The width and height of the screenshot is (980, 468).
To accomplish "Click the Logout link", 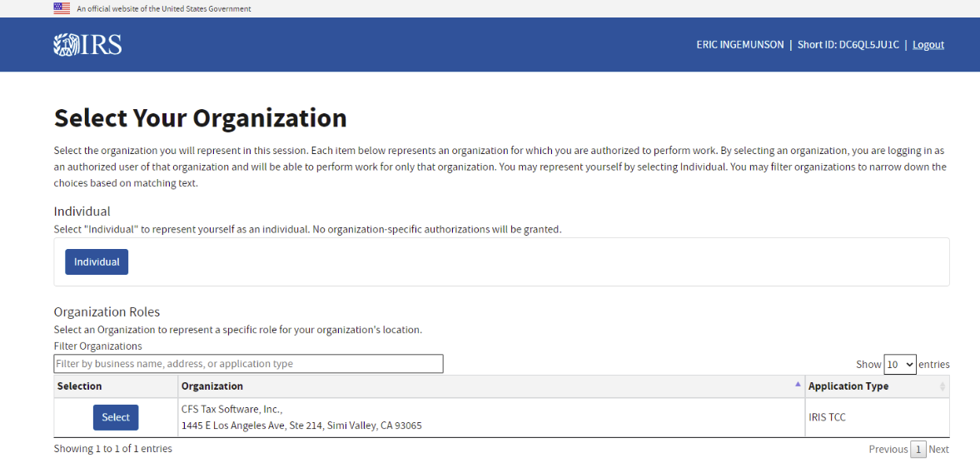I will 928,45.
